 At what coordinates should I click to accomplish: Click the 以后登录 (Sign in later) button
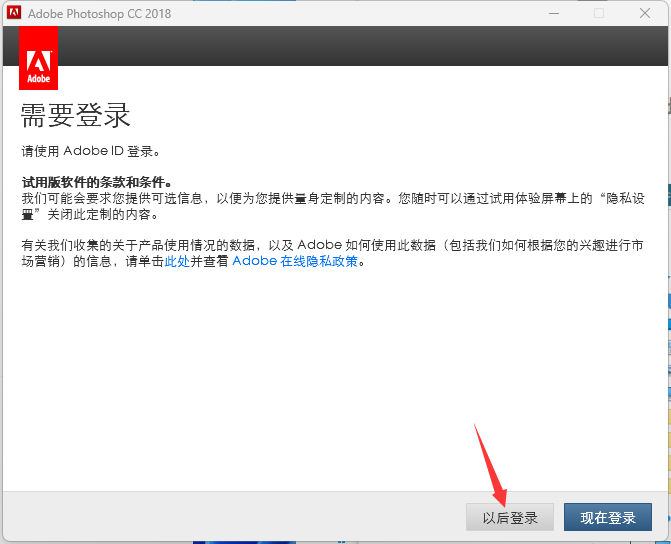click(x=510, y=517)
